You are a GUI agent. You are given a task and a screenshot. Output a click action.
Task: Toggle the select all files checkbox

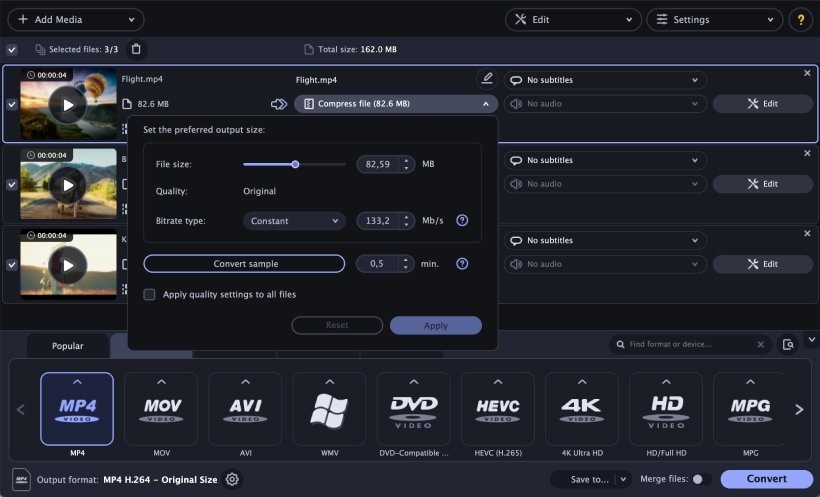(x=12, y=50)
